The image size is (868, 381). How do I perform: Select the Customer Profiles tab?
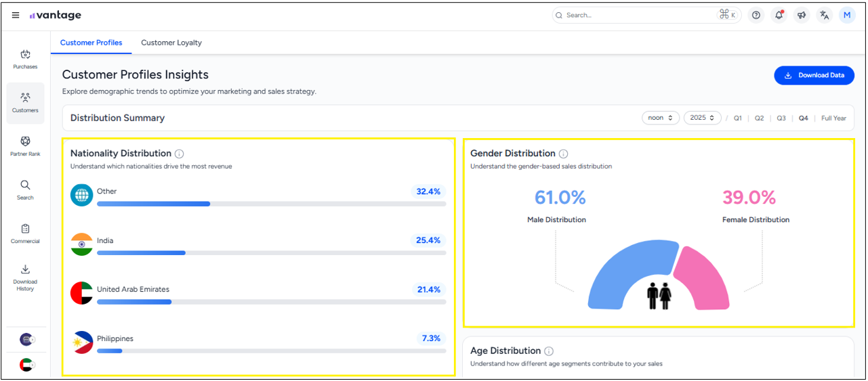[91, 43]
